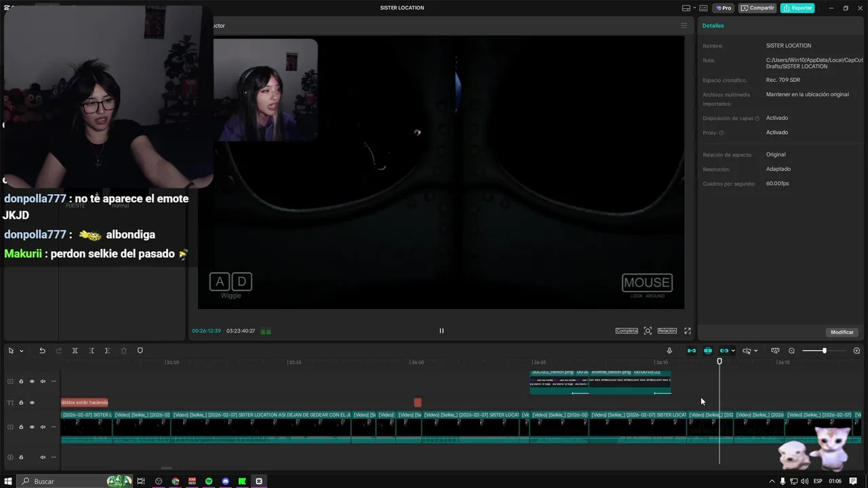The height and width of the screenshot is (488, 868).
Task: Open Spotify from the taskbar
Action: coord(209,481)
